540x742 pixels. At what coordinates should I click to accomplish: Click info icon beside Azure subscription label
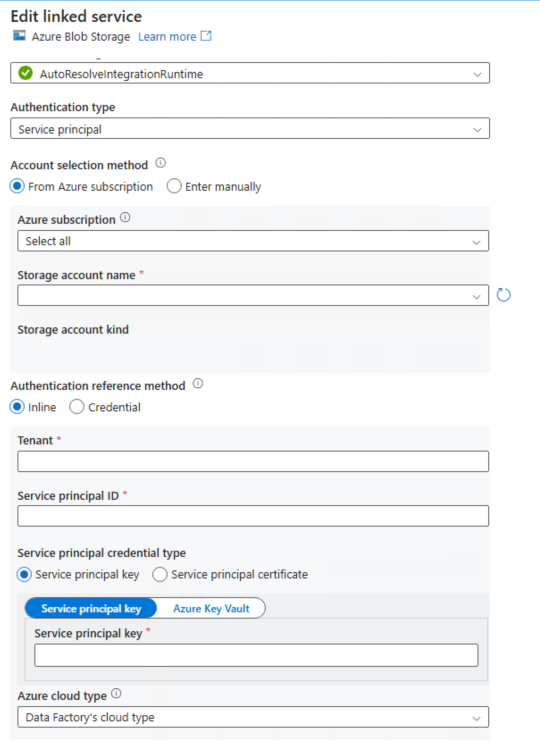tap(125, 218)
